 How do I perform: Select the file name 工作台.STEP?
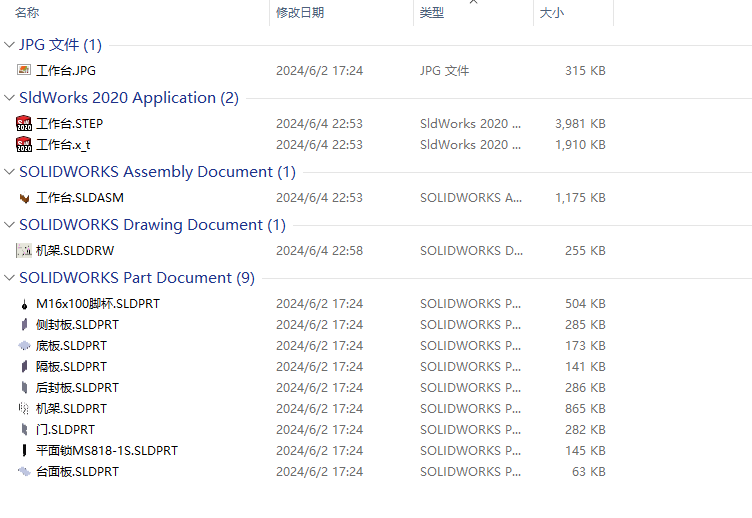coord(70,124)
